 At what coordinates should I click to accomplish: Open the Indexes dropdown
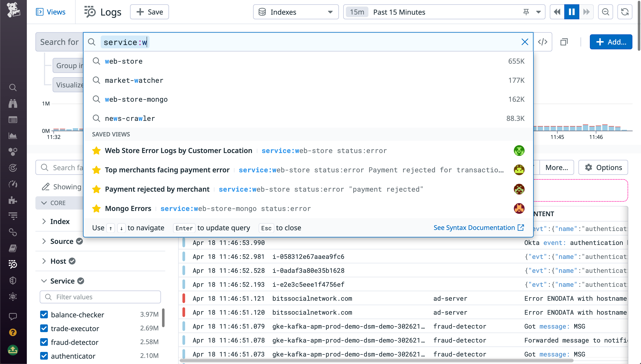[x=295, y=12]
